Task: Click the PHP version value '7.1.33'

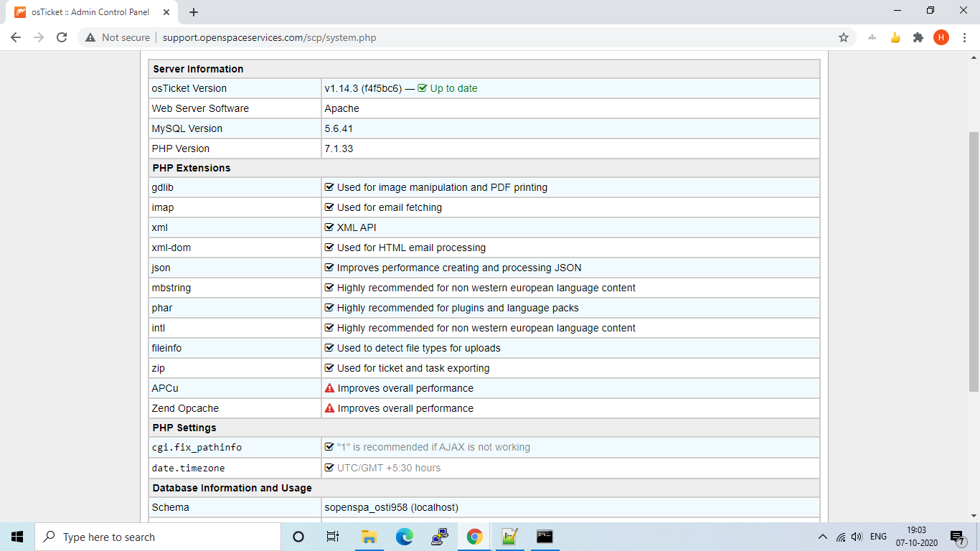Action: coord(339,149)
